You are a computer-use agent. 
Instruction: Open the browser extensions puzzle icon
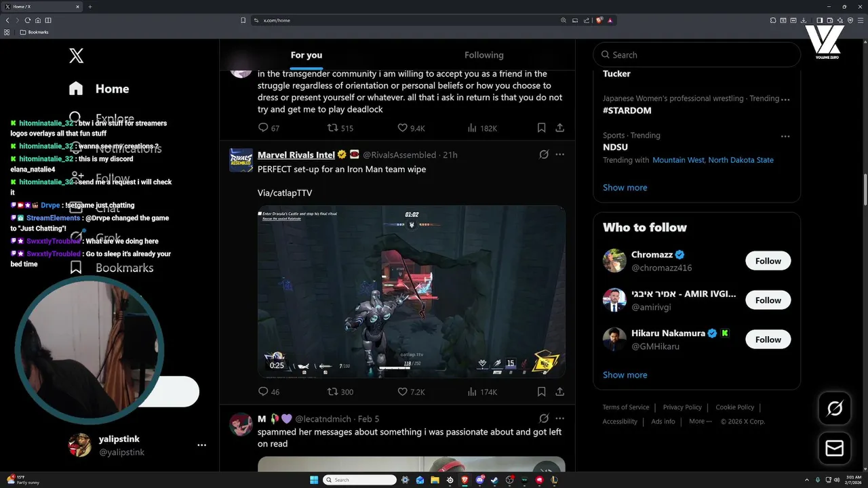[772, 20]
